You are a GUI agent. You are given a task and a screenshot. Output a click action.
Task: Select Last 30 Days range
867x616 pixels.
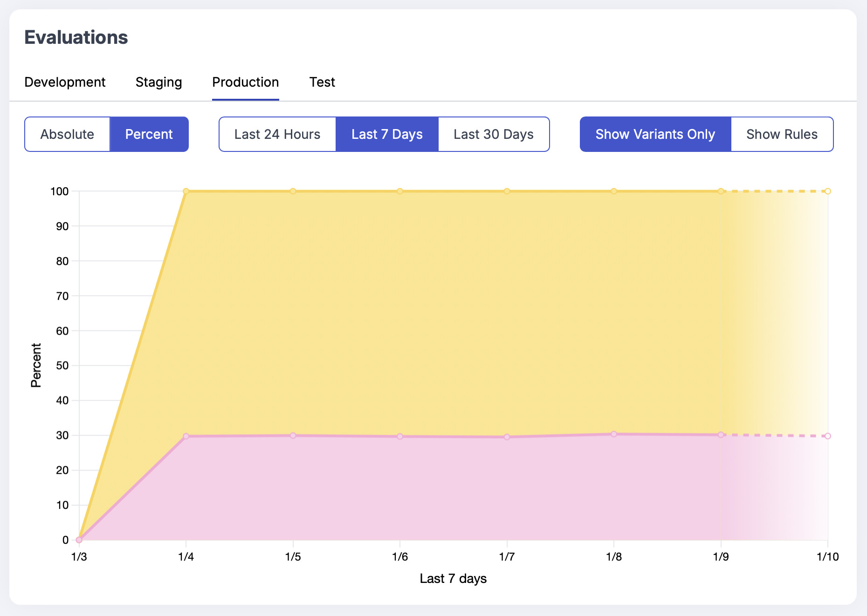tap(494, 134)
